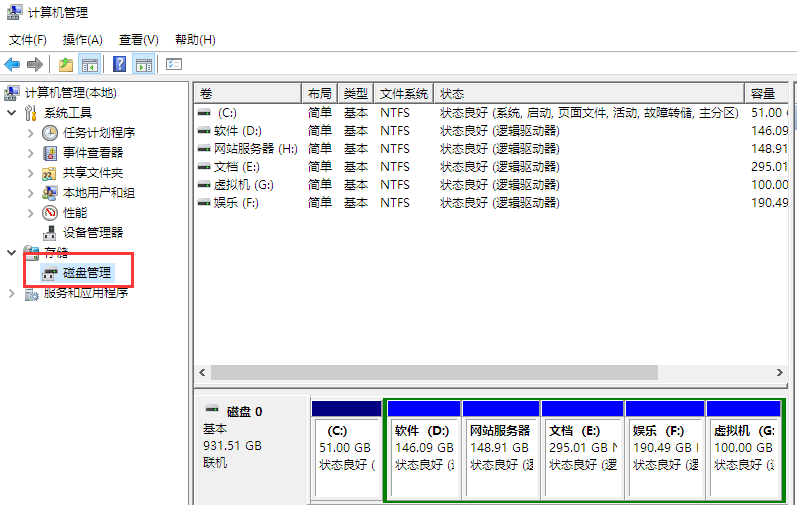This screenshot has height=505, width=797.
Task: Click the 性能 gauge icon
Action: (x=50, y=213)
